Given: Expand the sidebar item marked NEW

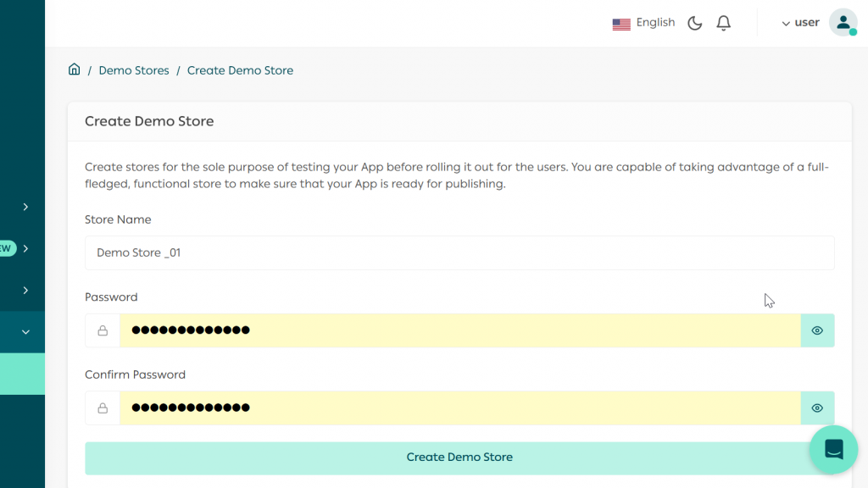Looking at the screenshot, I should point(25,247).
